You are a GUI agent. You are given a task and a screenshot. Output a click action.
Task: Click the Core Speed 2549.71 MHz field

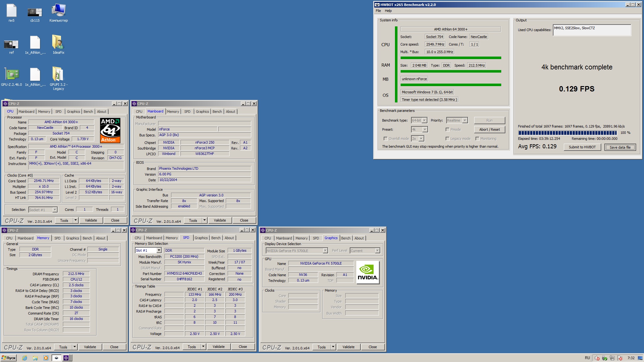click(x=44, y=181)
